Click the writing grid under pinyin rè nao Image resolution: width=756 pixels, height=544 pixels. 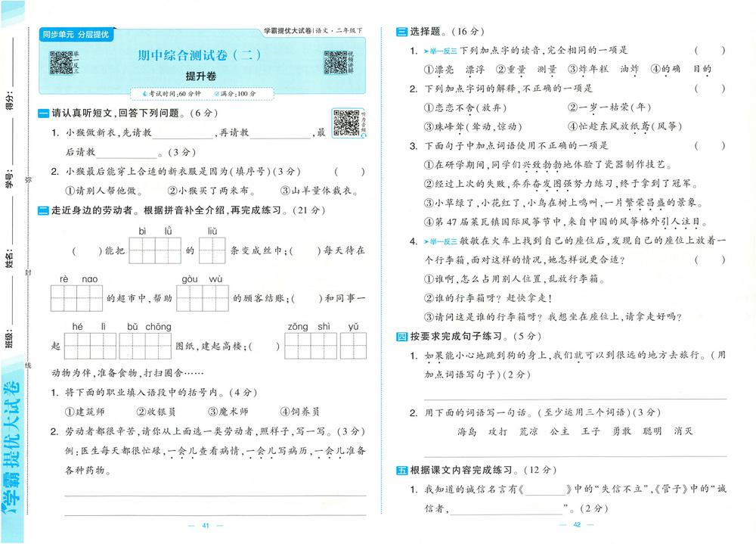tap(76, 298)
